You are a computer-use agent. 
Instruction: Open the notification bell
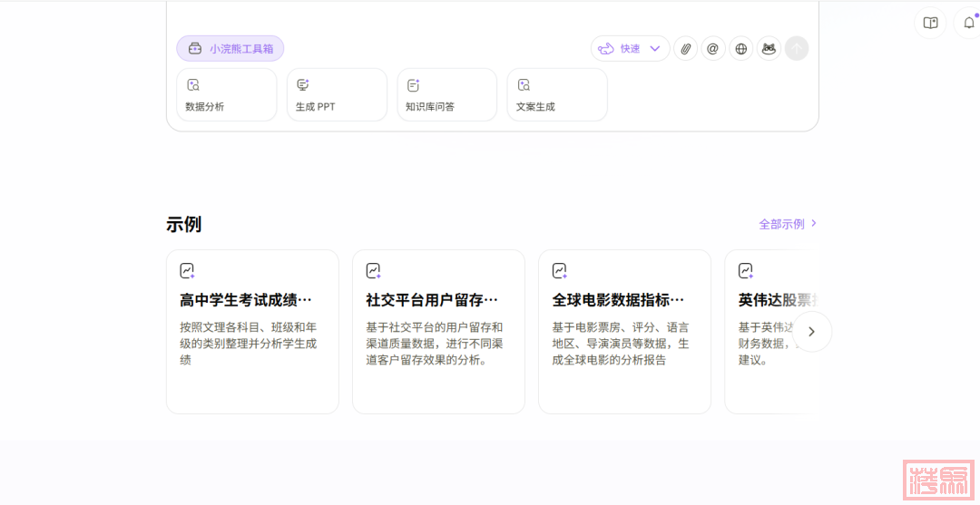968,24
